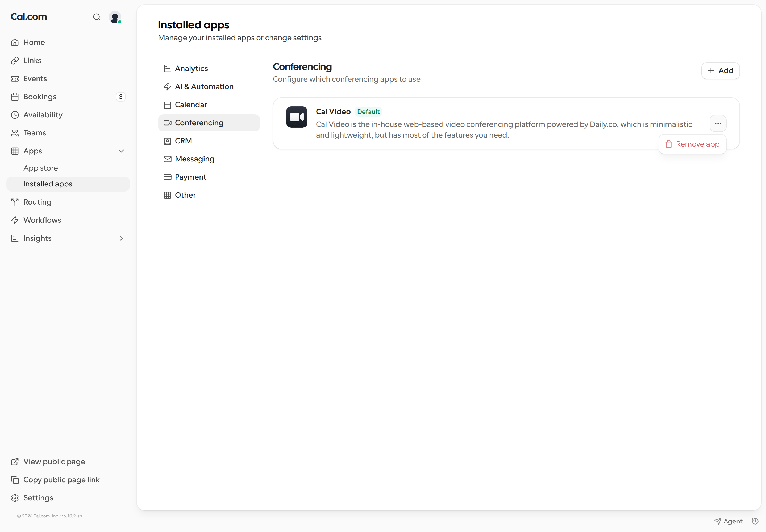The image size is (766, 532).
Task: Open Teams page
Action: pyautogui.click(x=68, y=133)
